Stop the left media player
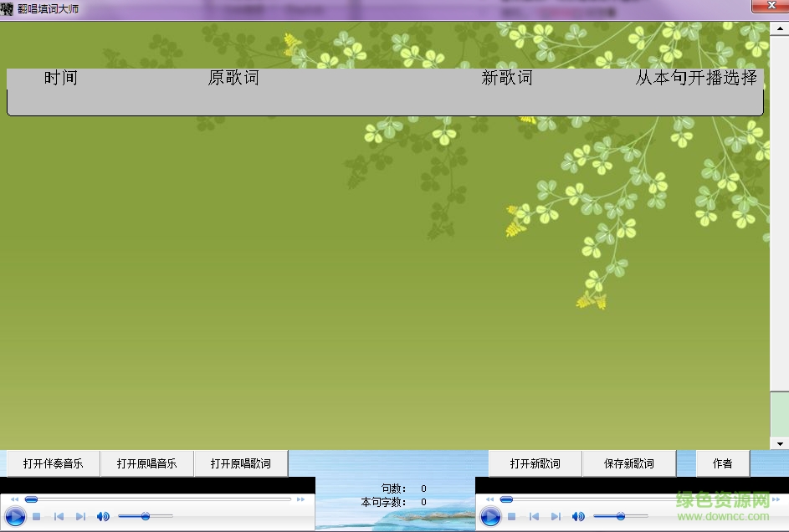 (x=36, y=516)
